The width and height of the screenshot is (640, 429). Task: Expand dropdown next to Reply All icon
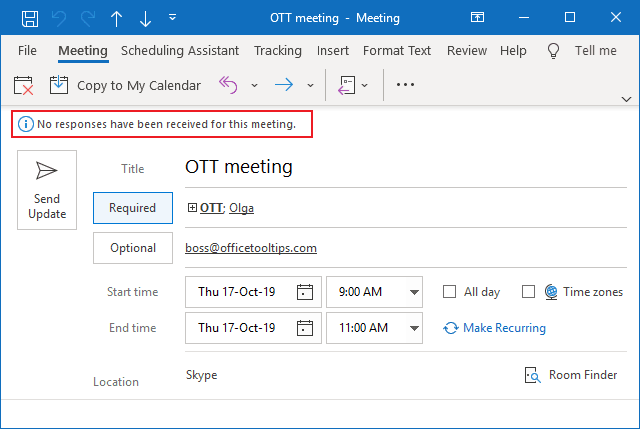(x=254, y=85)
